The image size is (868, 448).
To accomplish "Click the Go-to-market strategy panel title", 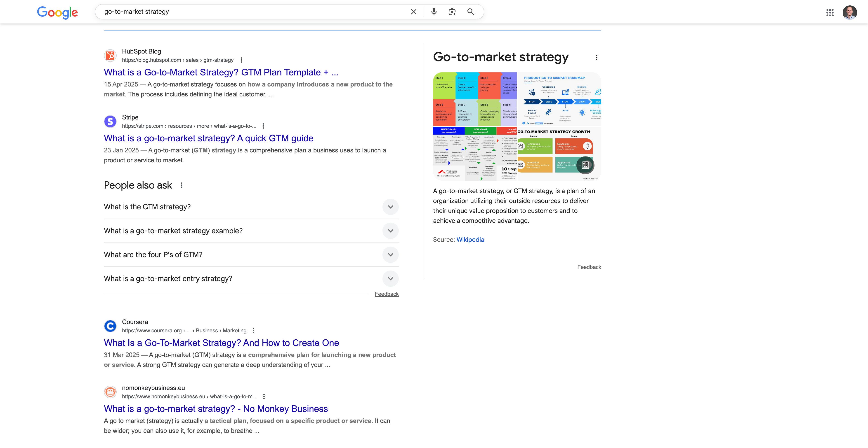I will click(501, 57).
